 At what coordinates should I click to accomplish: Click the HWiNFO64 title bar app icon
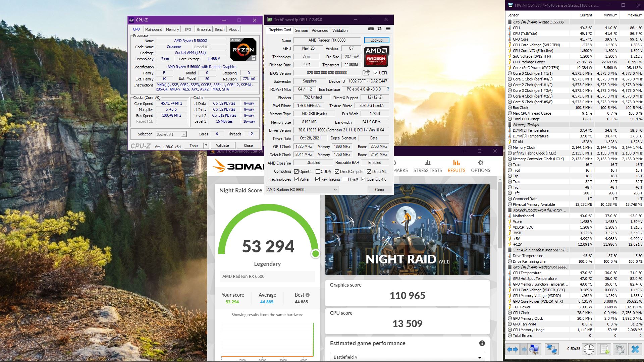tap(510, 5)
